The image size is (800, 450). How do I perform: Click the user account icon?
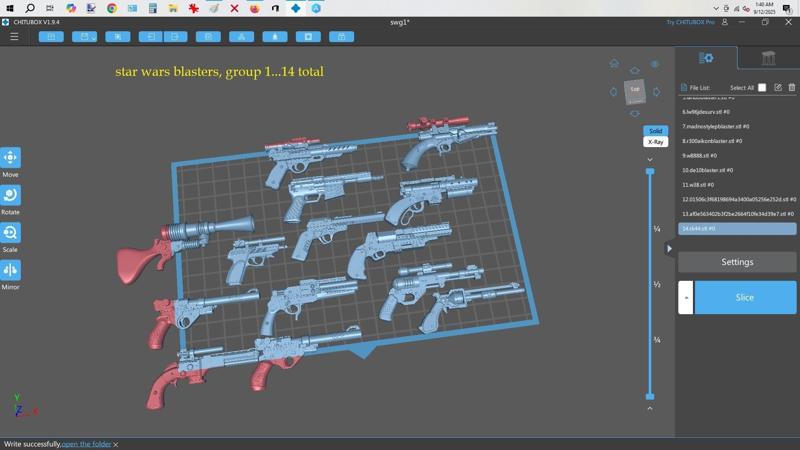724,22
